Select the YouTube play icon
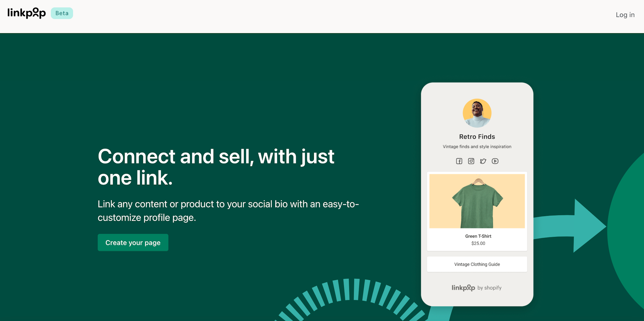The height and width of the screenshot is (321, 644). pyautogui.click(x=495, y=161)
